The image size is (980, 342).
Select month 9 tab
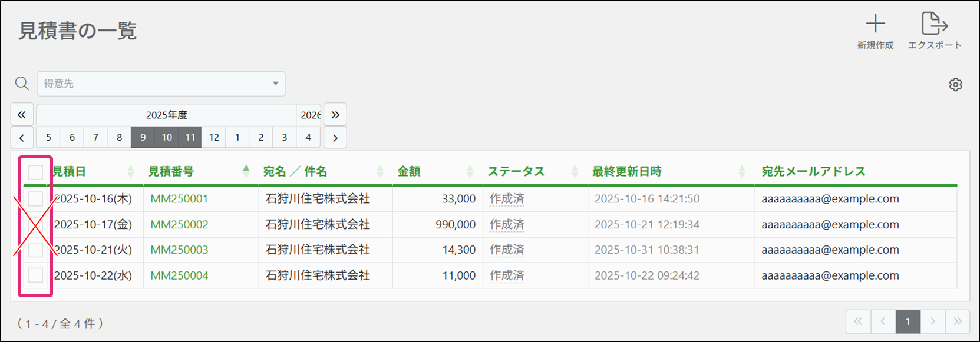click(x=143, y=138)
